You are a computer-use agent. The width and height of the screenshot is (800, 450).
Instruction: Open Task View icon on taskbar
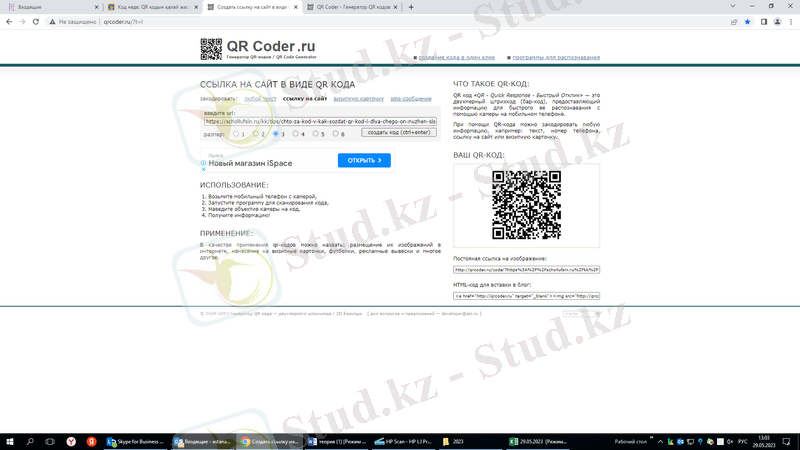click(x=50, y=442)
